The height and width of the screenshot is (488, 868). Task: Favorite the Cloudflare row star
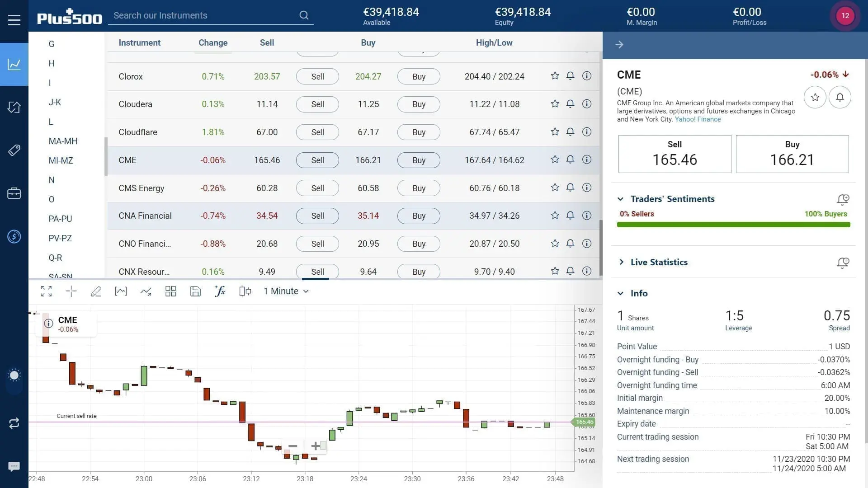[x=555, y=132]
